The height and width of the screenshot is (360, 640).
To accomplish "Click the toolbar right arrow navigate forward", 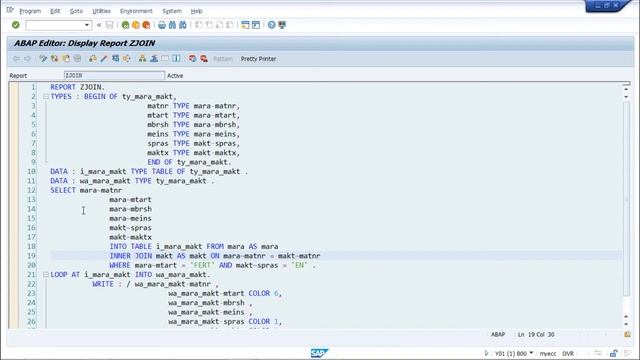I will tap(27, 59).
